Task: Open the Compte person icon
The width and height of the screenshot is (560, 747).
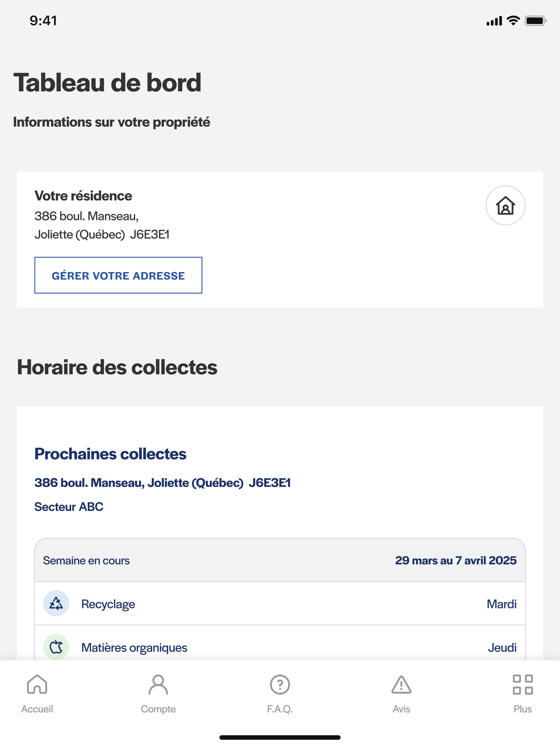Action: [x=158, y=685]
